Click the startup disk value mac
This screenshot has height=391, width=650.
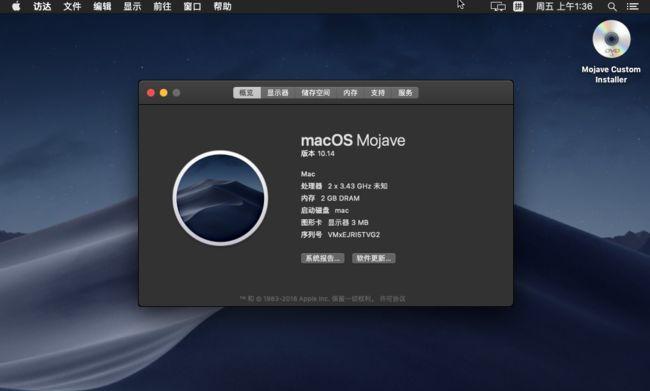tap(342, 211)
